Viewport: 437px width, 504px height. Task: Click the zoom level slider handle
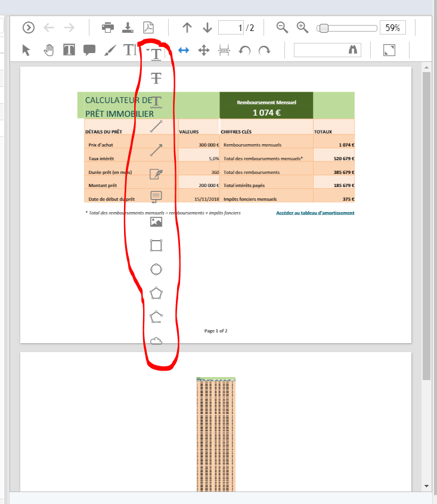coord(323,28)
